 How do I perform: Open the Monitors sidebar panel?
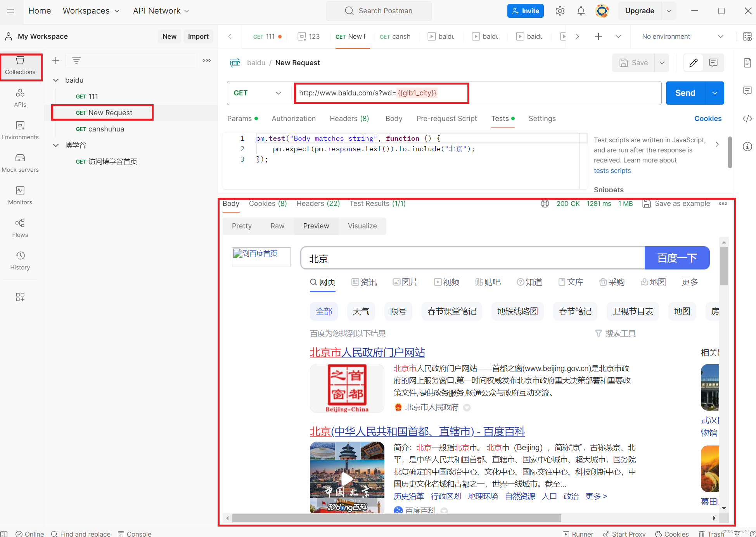click(x=20, y=195)
